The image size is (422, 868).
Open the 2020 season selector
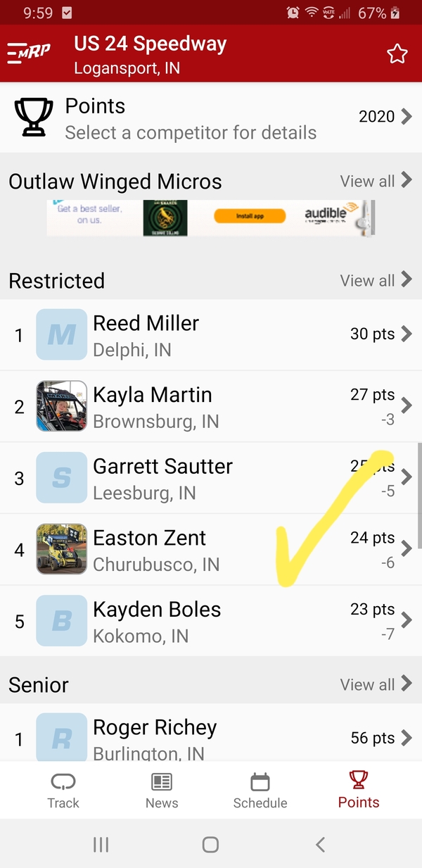385,117
